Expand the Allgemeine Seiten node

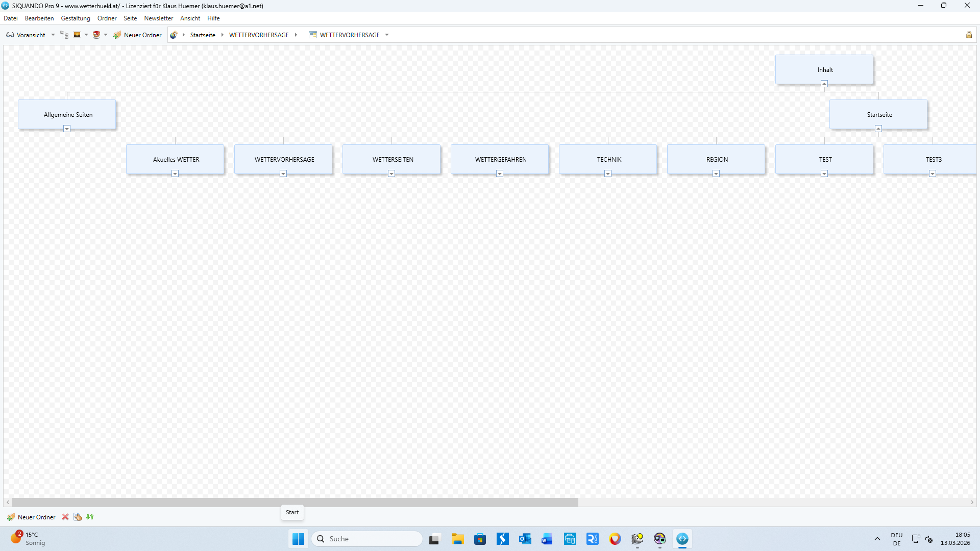pos(67,129)
